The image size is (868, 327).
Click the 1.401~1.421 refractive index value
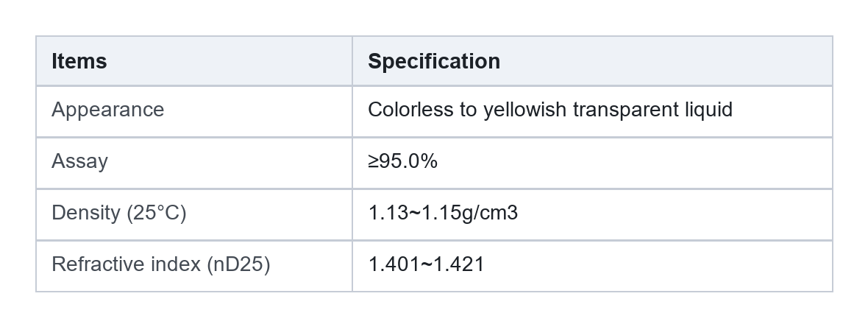pyautogui.click(x=426, y=264)
